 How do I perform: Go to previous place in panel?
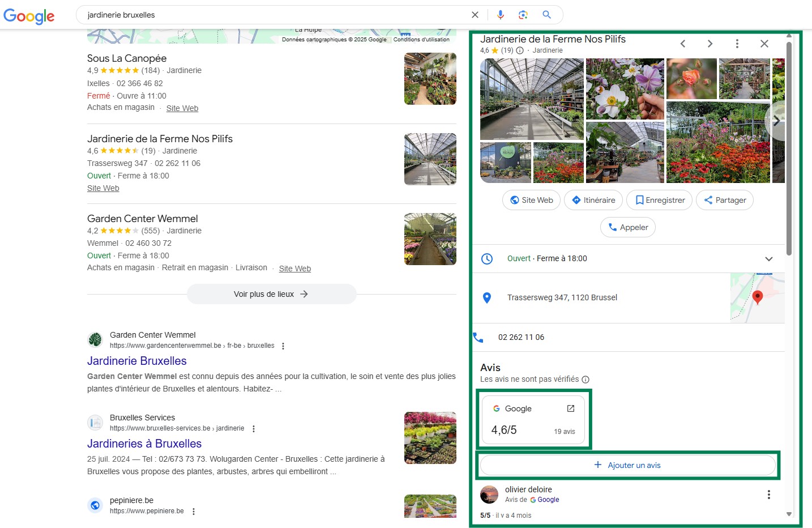[x=683, y=44]
